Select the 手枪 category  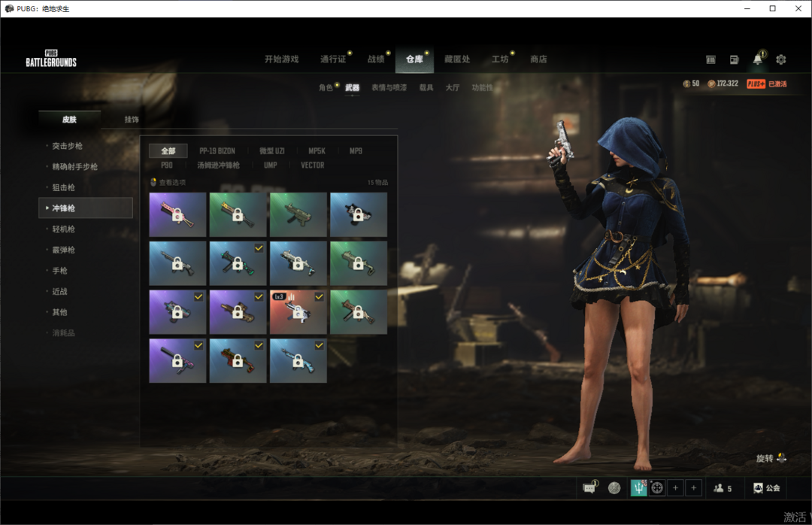(59, 271)
